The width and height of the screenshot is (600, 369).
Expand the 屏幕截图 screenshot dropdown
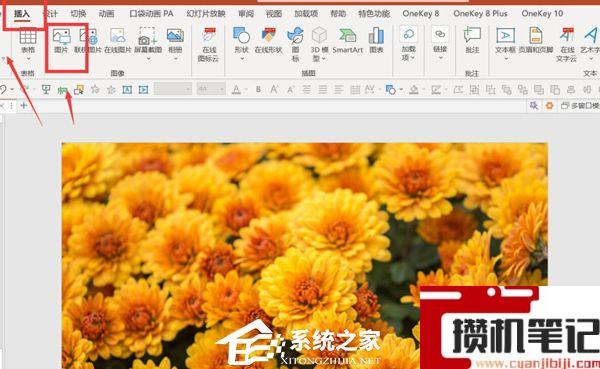point(148,59)
